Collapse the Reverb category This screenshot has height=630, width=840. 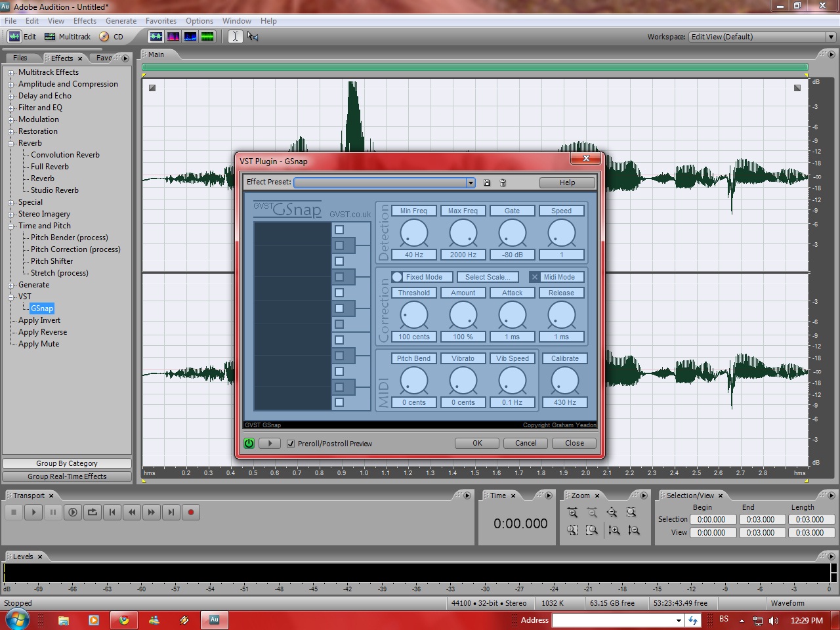coord(11,144)
